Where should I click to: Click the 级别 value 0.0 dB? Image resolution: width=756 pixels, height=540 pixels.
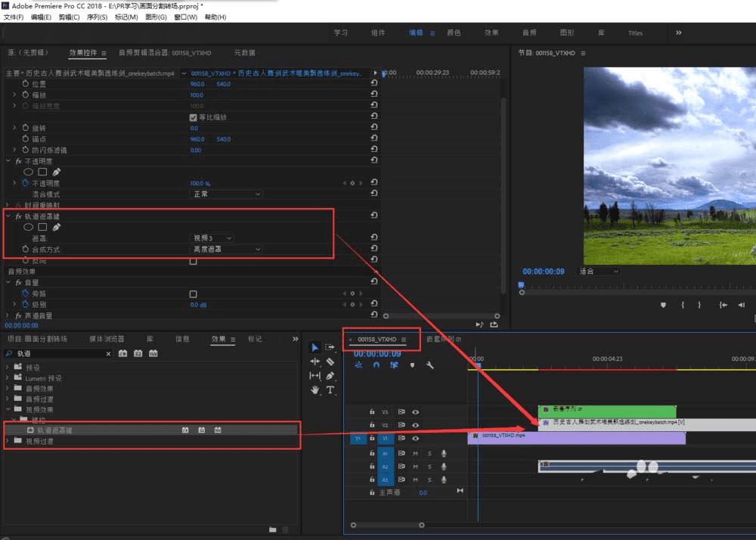tap(197, 305)
